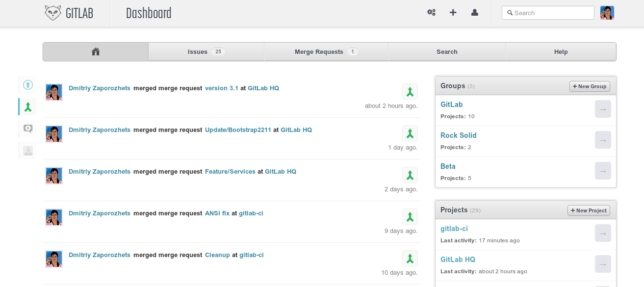Open gitlab-ci project arrow button
This screenshot has height=287, width=644.
pyautogui.click(x=603, y=233)
